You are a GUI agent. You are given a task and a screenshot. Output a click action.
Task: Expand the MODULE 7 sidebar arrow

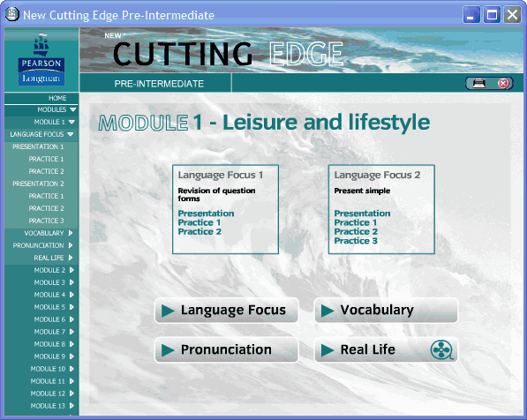click(72, 332)
